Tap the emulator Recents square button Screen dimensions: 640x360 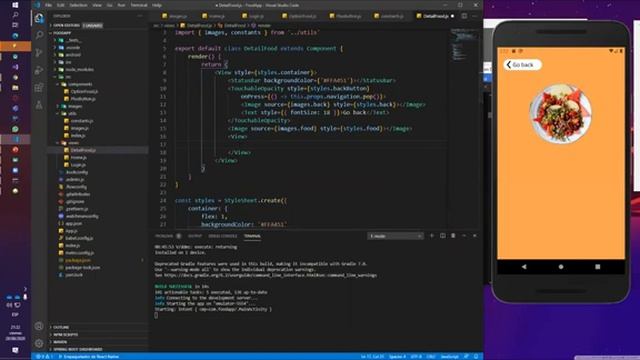pos(598,267)
